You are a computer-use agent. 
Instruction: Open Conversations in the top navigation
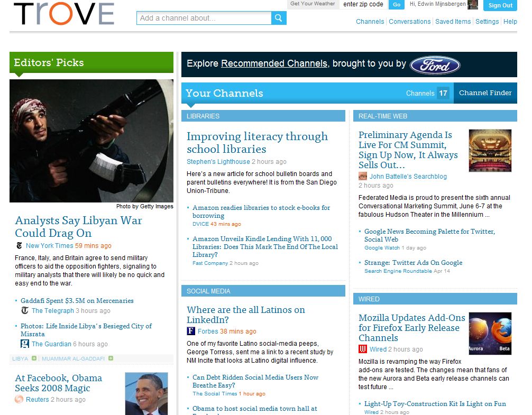coord(409,21)
